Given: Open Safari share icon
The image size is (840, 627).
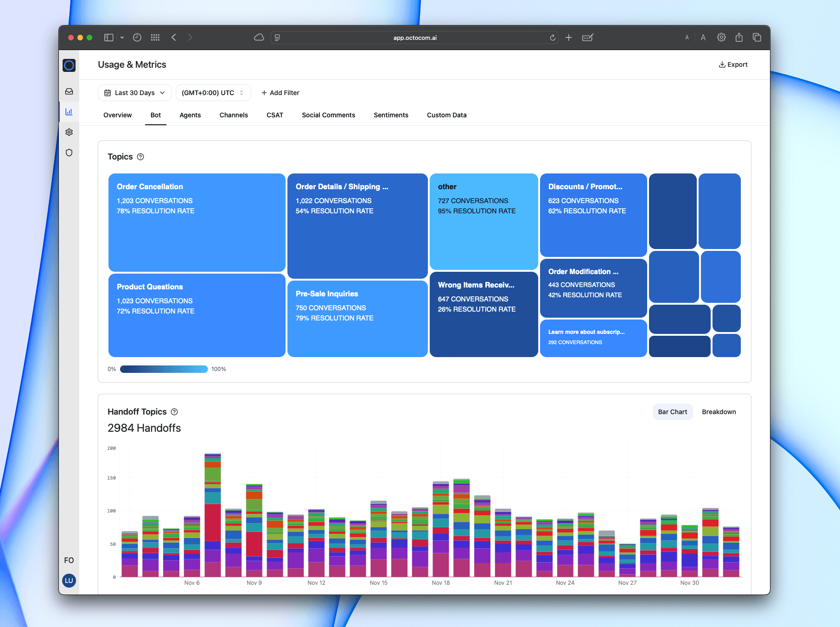Looking at the screenshot, I should point(739,38).
